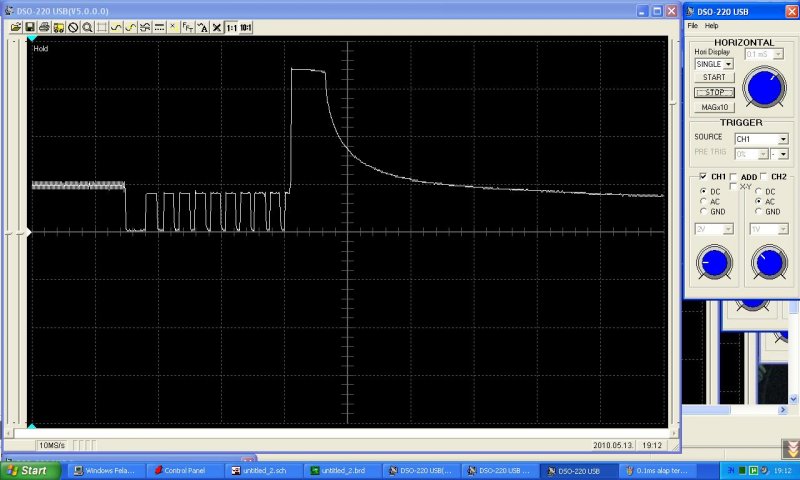
Task: Toggle the CH2 channel checkbox
Action: coord(764,176)
